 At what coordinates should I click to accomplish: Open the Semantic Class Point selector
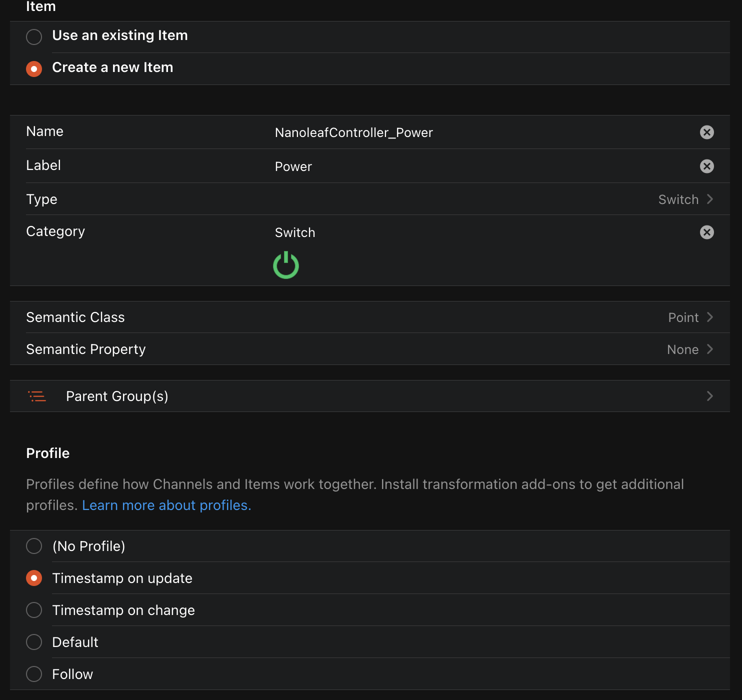pos(683,317)
